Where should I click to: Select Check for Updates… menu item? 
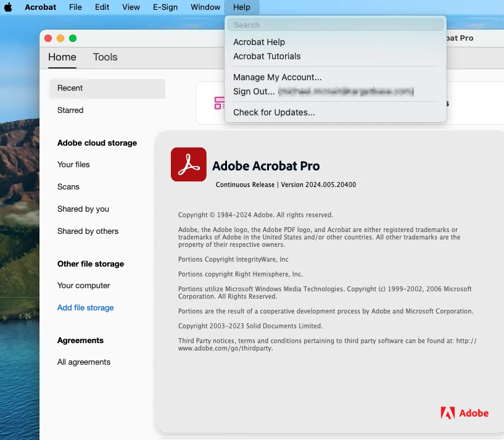tap(274, 112)
